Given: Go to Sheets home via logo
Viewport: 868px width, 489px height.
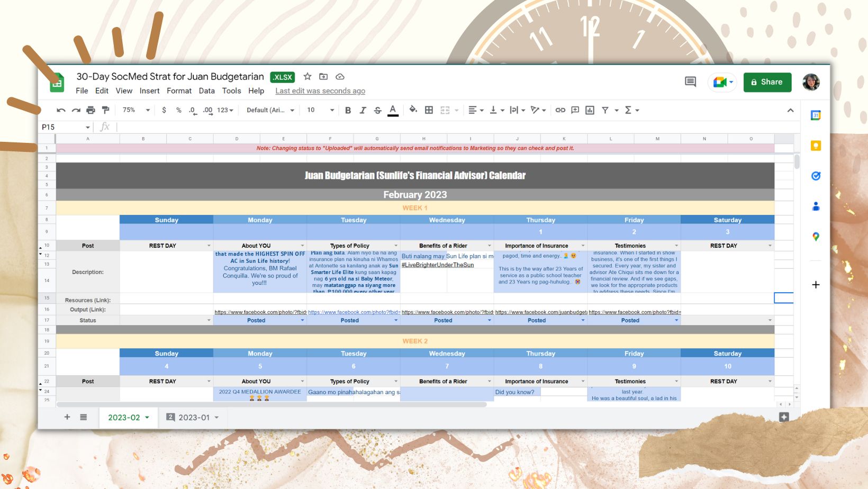Looking at the screenshot, I should (x=57, y=83).
